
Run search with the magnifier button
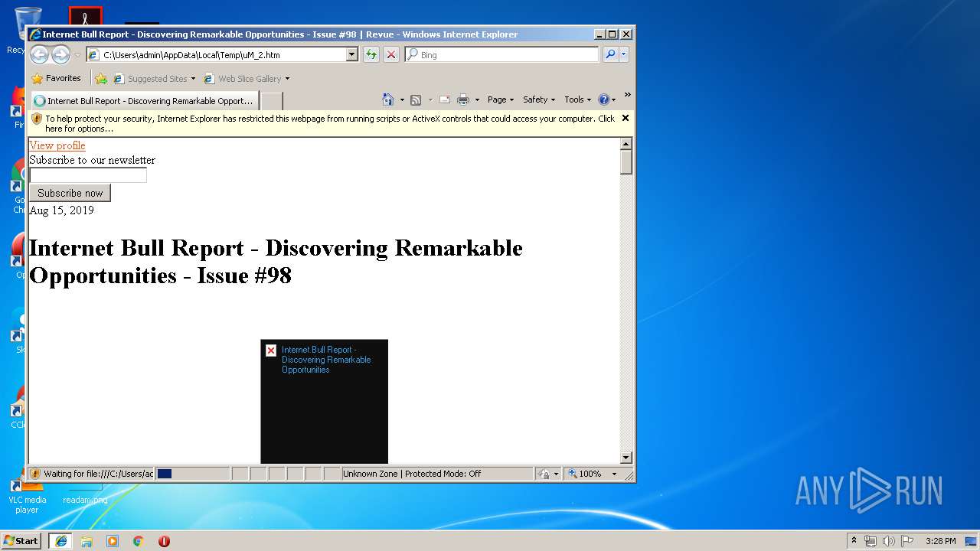point(610,54)
